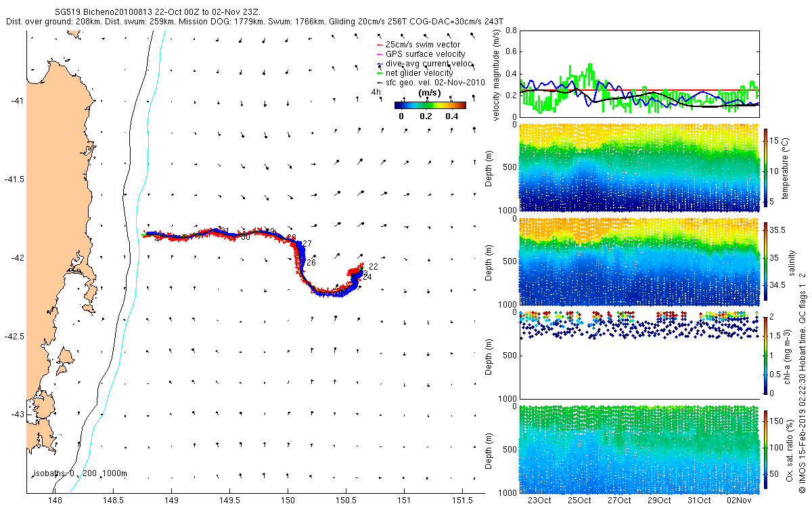Click longitude label '150' on map axis
This screenshot has width=812, height=508.
[288, 500]
